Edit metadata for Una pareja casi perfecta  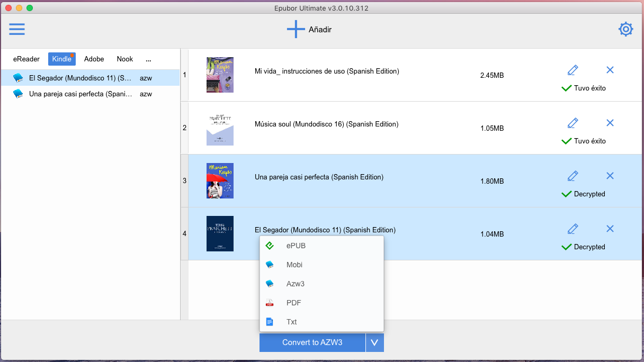573,176
